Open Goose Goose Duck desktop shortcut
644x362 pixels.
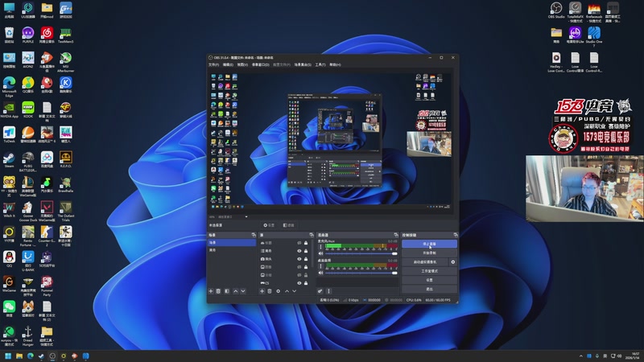coord(28,212)
